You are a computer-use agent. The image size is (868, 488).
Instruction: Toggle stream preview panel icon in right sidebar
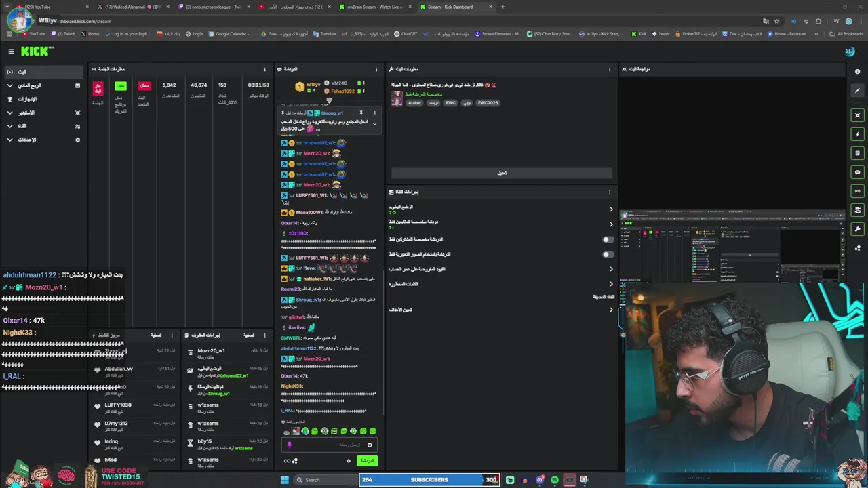857,115
